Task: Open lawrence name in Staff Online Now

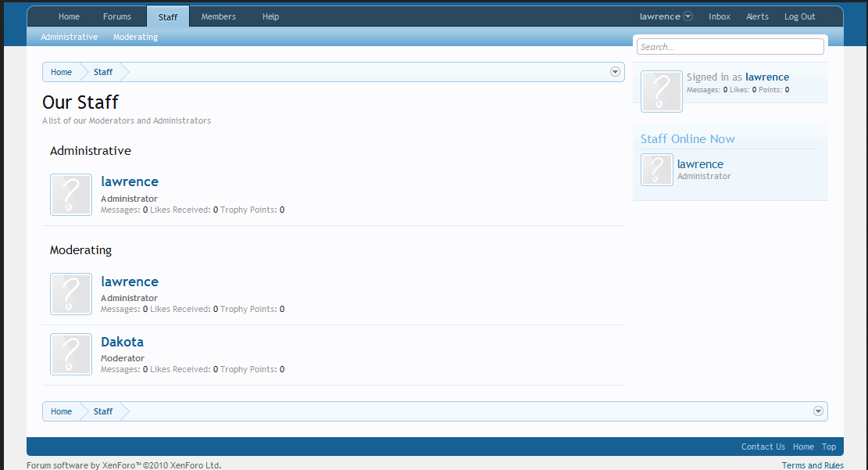Action: (700, 164)
